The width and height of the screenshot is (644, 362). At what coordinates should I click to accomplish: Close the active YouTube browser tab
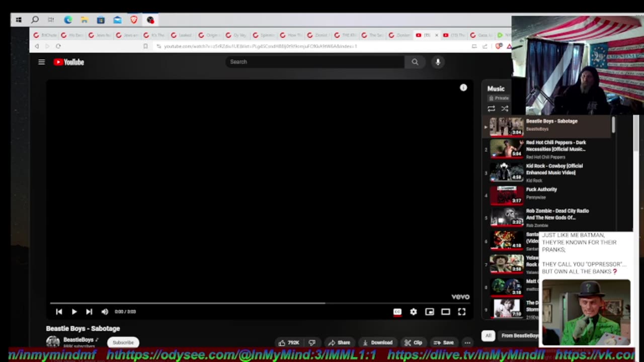click(x=437, y=35)
